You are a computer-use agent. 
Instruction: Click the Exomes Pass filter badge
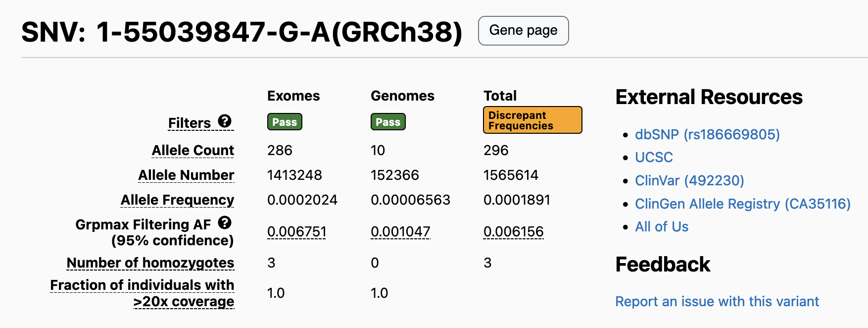click(285, 122)
